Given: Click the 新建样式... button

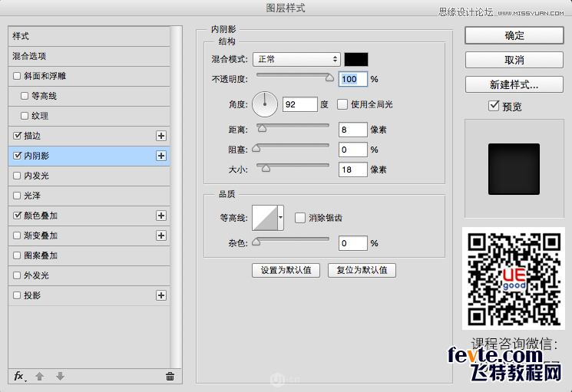Looking at the screenshot, I should click(x=514, y=84).
